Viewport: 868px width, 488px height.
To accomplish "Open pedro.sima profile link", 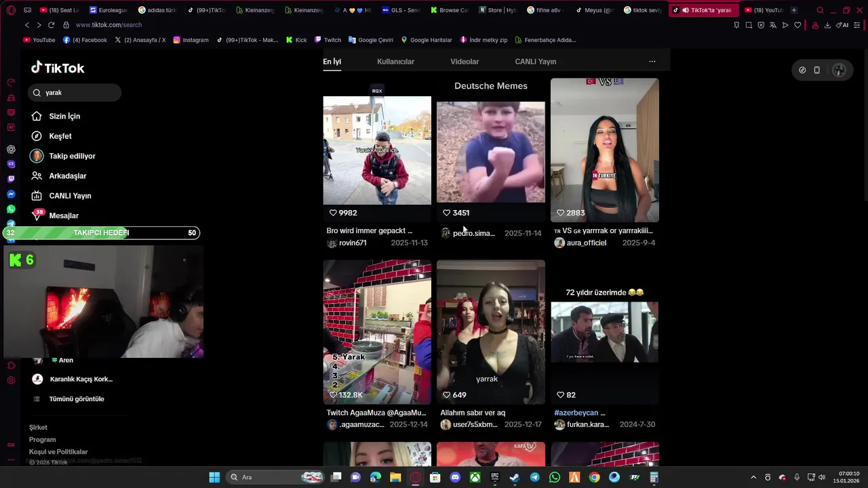I will [x=468, y=233].
